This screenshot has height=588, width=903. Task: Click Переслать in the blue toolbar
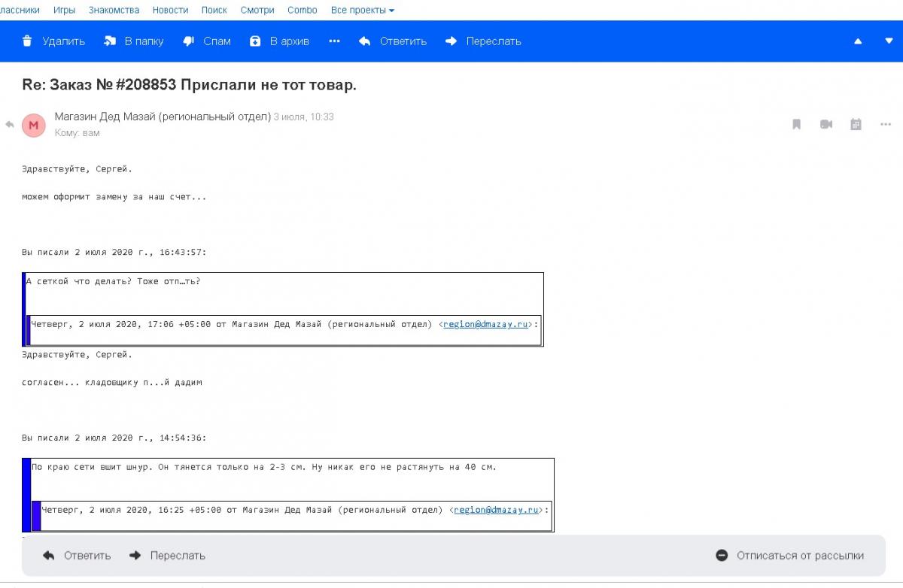tap(483, 41)
